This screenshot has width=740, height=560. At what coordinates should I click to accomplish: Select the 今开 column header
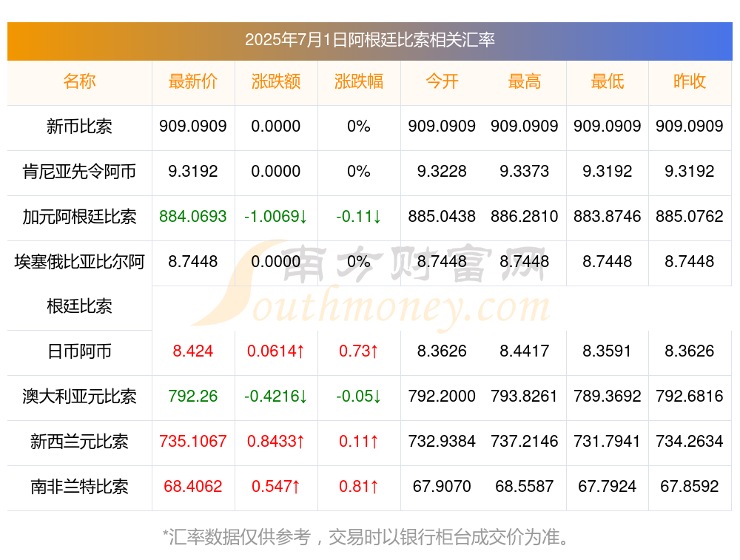442,81
